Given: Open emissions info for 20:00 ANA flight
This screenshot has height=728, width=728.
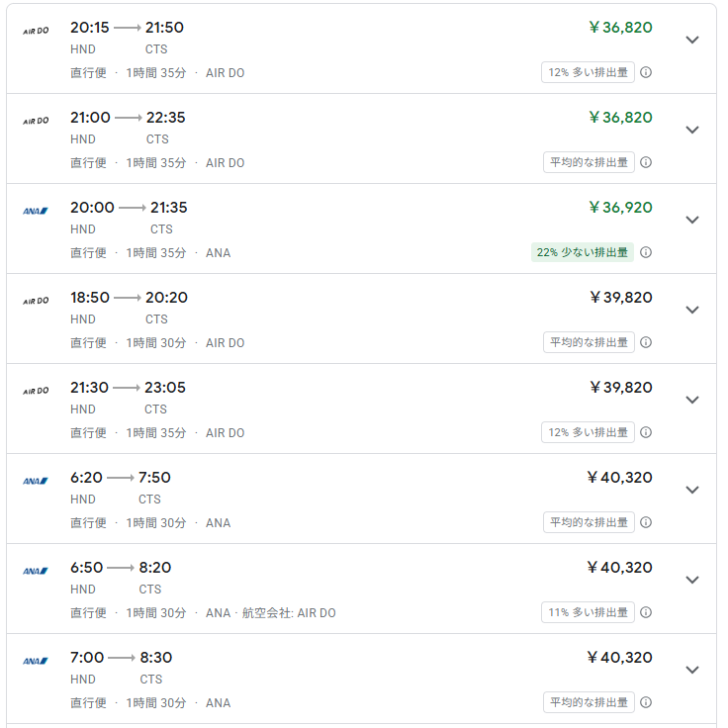Looking at the screenshot, I should (646, 252).
